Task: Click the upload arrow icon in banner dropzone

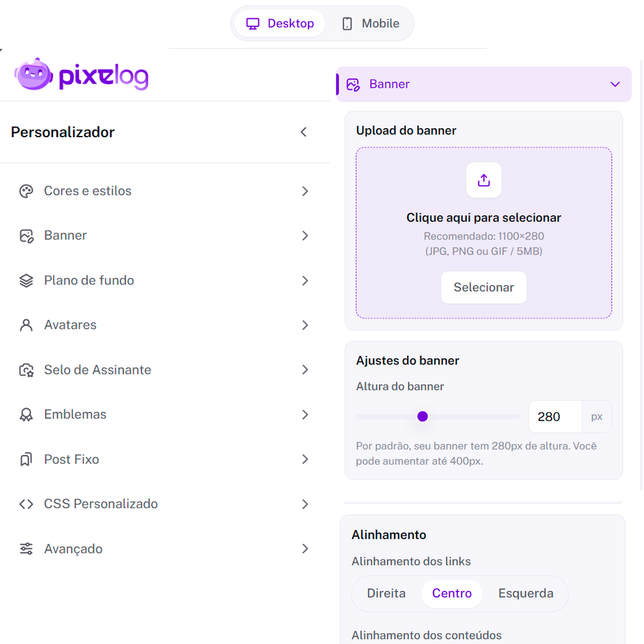Action: tap(484, 180)
